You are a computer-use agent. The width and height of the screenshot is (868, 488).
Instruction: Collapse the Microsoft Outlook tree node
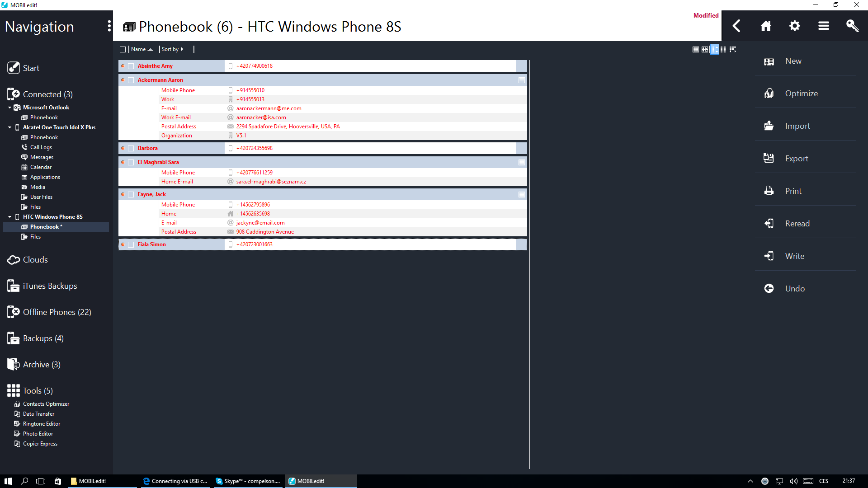click(9, 108)
